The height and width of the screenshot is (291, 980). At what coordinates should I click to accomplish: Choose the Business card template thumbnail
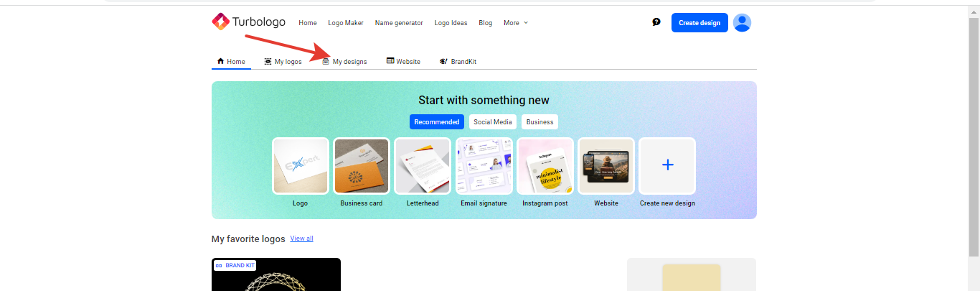[x=362, y=166]
